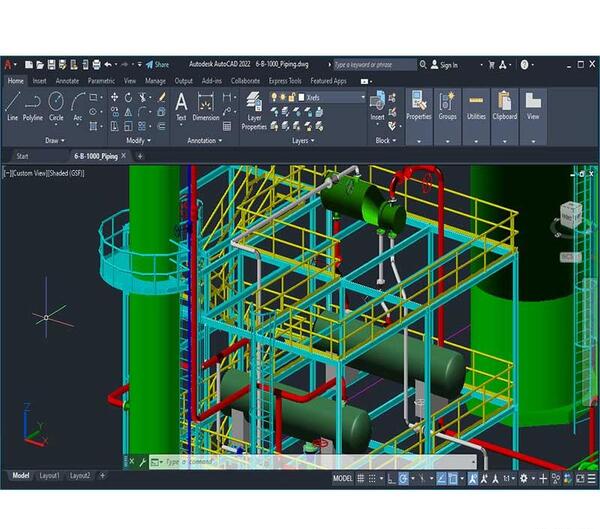
Task: Select the Dimension tool
Action: (x=206, y=107)
